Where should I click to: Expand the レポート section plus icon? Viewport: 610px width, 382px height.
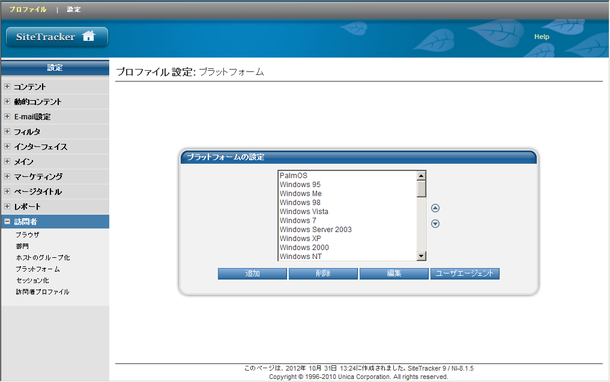pos(7,206)
